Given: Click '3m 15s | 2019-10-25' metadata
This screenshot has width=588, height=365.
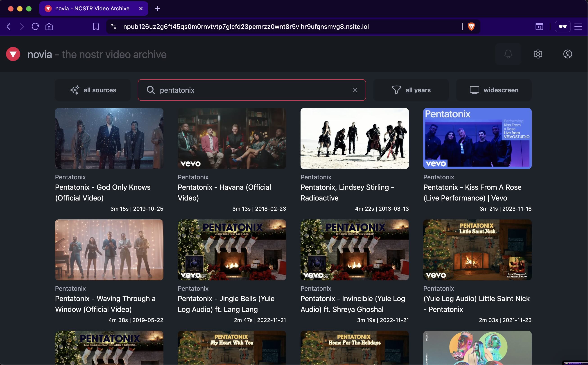Looking at the screenshot, I should tap(137, 209).
